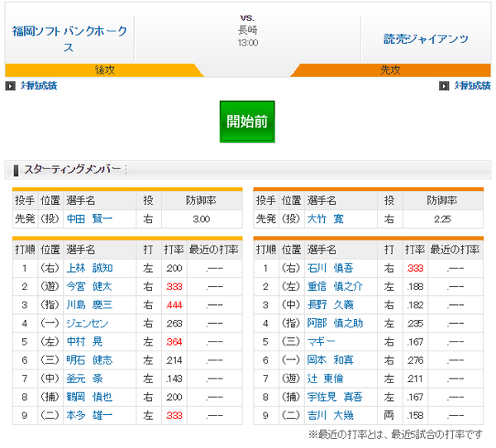Click the 後攻 yellow bar
This screenshot has height=448, width=496.
coord(105,70)
